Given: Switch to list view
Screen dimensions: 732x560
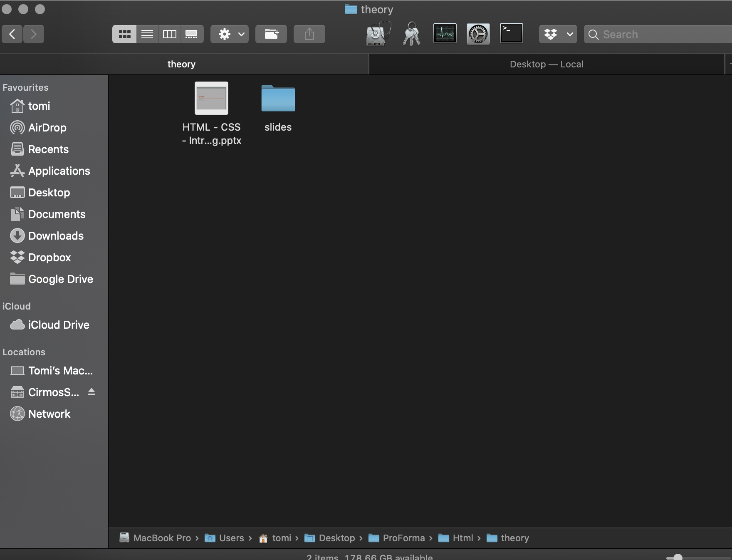Looking at the screenshot, I should click(147, 34).
